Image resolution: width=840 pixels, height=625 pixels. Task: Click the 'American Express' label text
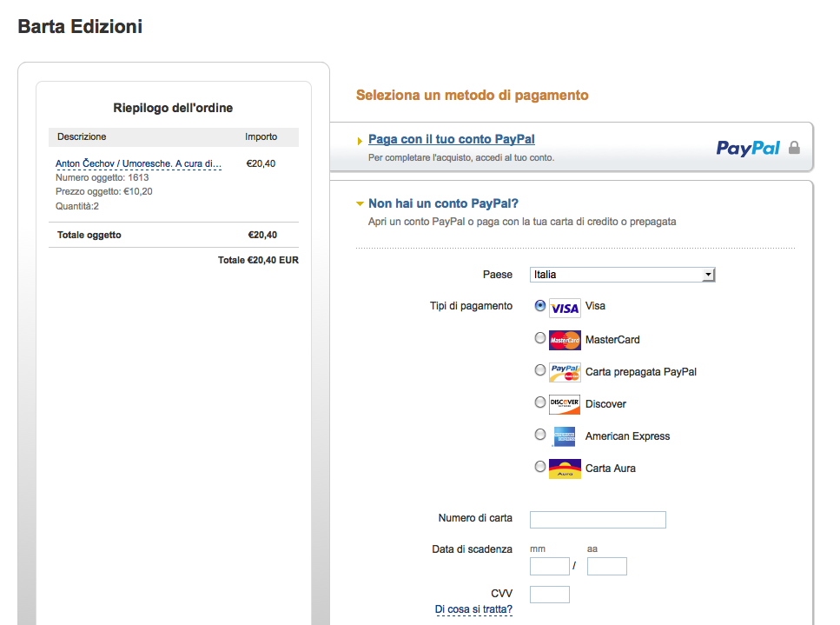click(x=628, y=436)
